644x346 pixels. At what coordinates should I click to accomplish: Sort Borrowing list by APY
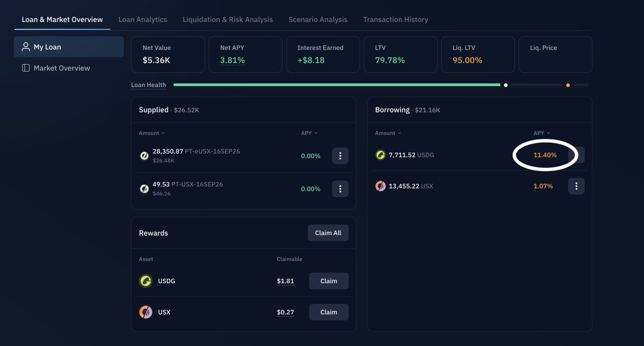pos(542,133)
